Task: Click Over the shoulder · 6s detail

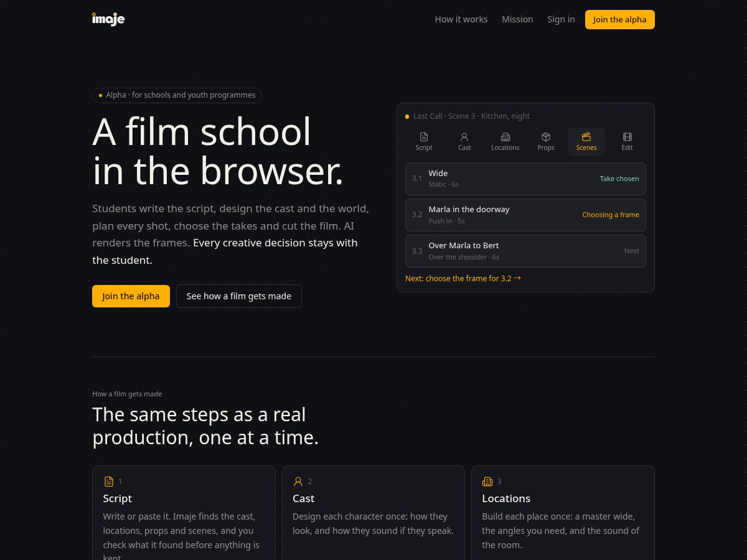Action: 464,257
